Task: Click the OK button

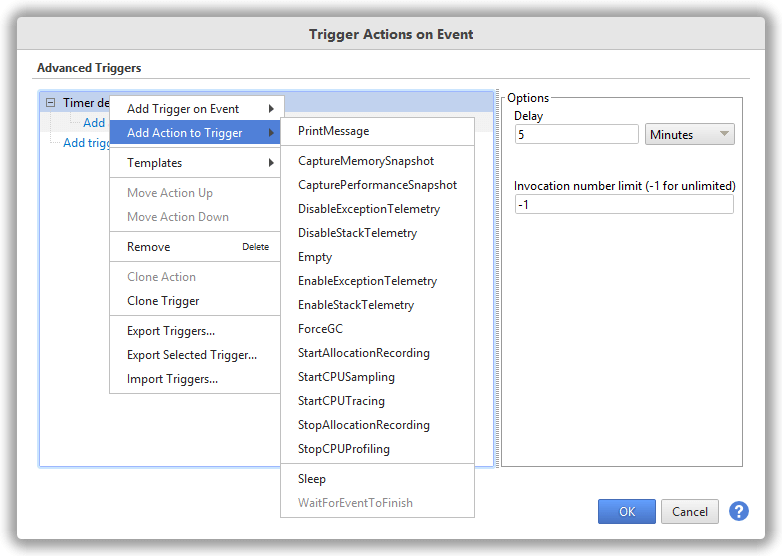Action: pyautogui.click(x=627, y=511)
